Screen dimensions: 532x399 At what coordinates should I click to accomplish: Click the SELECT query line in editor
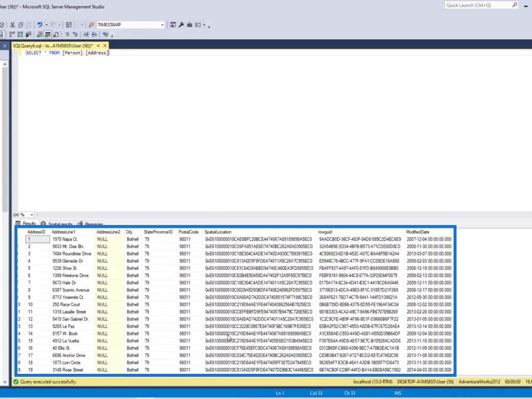(67, 53)
